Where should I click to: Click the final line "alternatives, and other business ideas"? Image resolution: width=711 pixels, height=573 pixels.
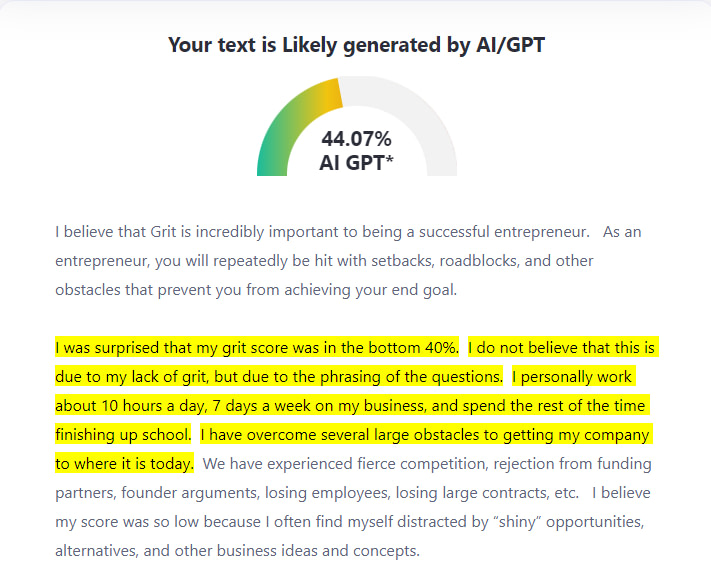[x=238, y=551]
